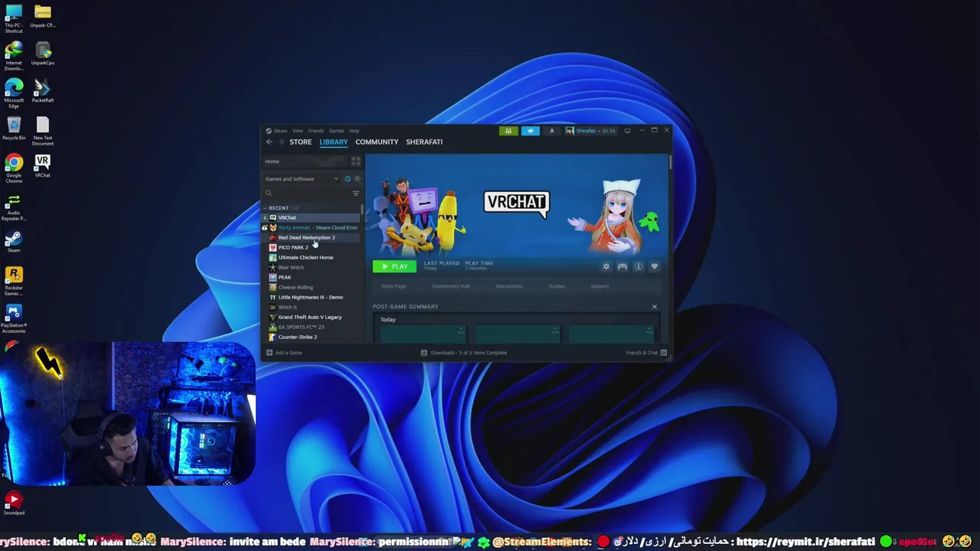Click the library Home button
The width and height of the screenshot is (980, 551).
point(305,161)
